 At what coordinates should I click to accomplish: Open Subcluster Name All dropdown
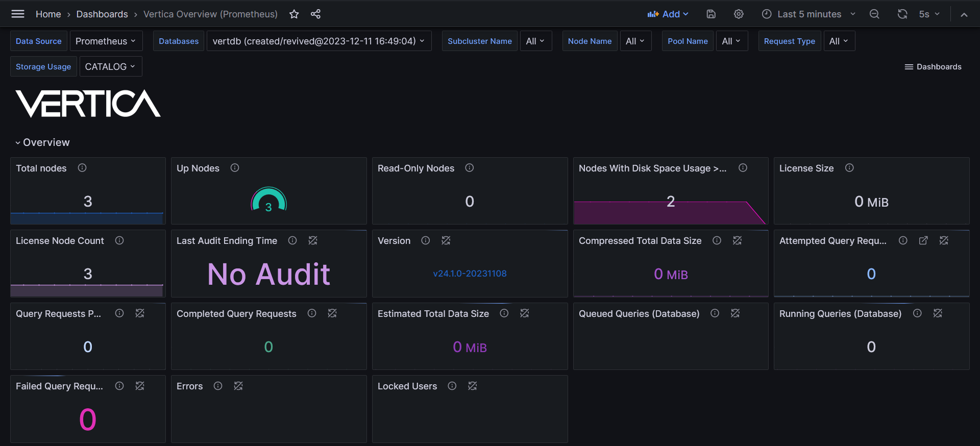[535, 41]
